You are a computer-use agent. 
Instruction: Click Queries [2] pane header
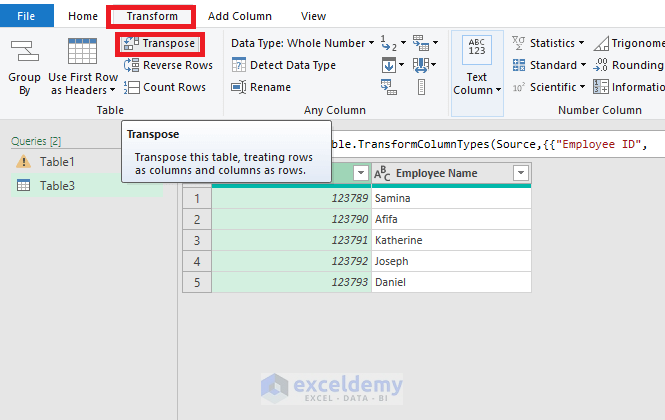point(36,141)
